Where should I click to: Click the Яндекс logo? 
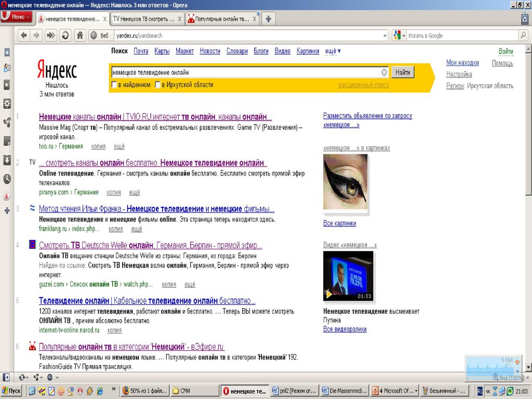pos(57,70)
